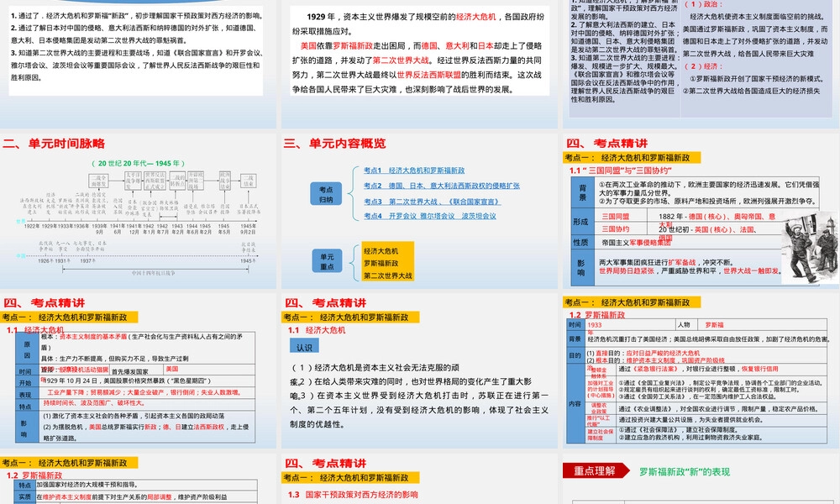Click the link 考点2 德国、日本、意大利法西斯政权的侵略扩张
Screen dimensions: 840x504
442,186
